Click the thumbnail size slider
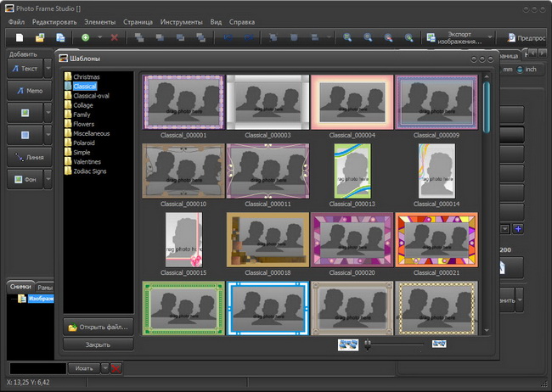 tap(392, 344)
